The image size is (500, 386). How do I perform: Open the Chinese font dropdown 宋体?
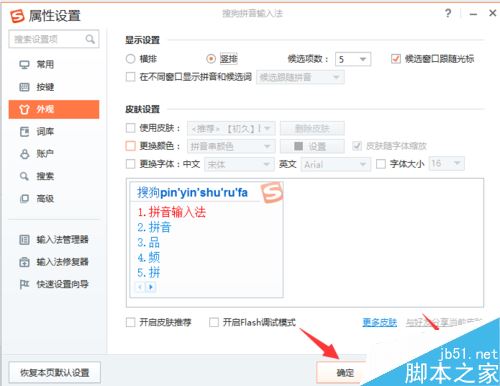[239, 164]
